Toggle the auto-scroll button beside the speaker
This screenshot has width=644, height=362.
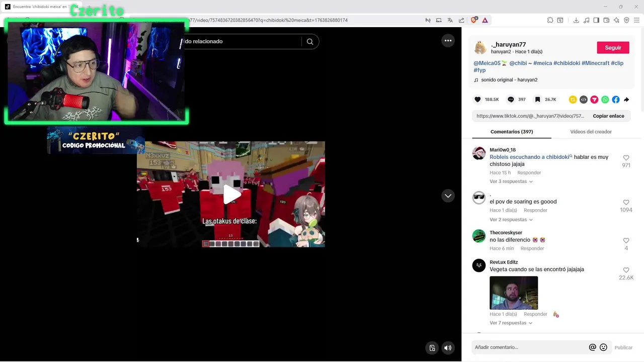(x=432, y=347)
